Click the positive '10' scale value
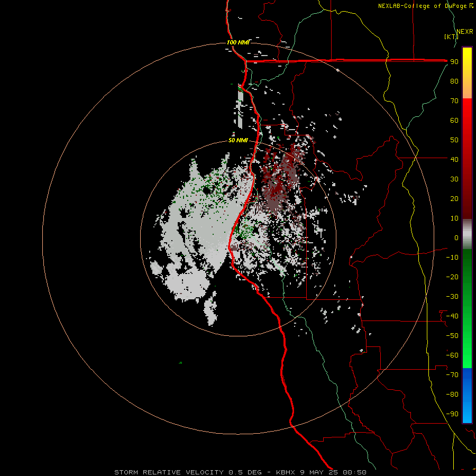 tap(454, 218)
